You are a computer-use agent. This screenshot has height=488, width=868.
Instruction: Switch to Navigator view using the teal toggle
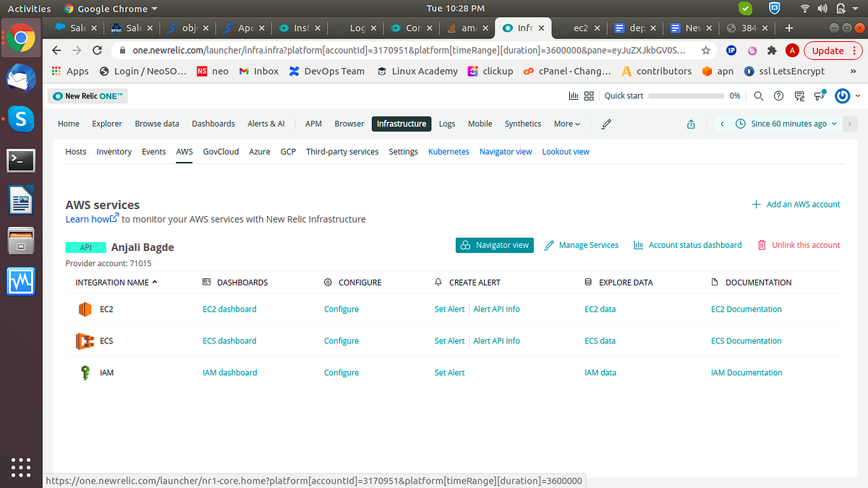[494, 245]
